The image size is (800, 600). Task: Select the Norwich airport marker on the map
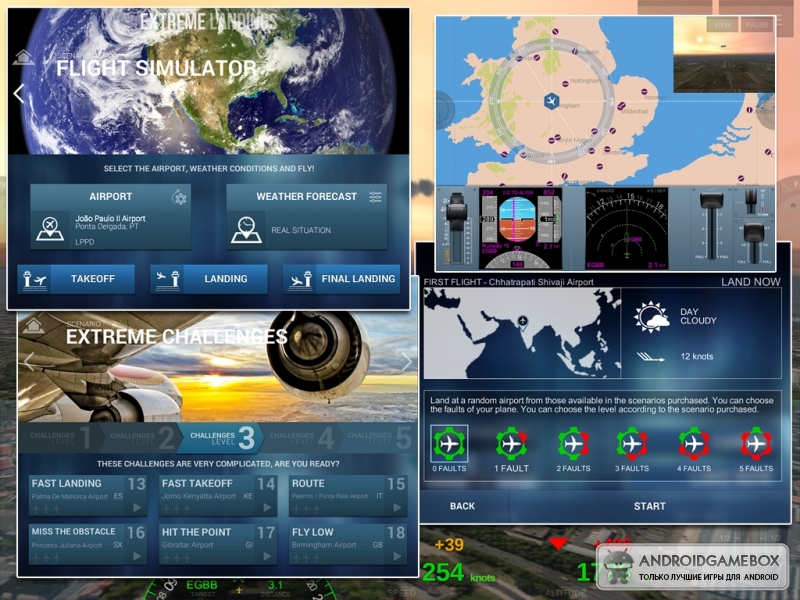[x=642, y=92]
